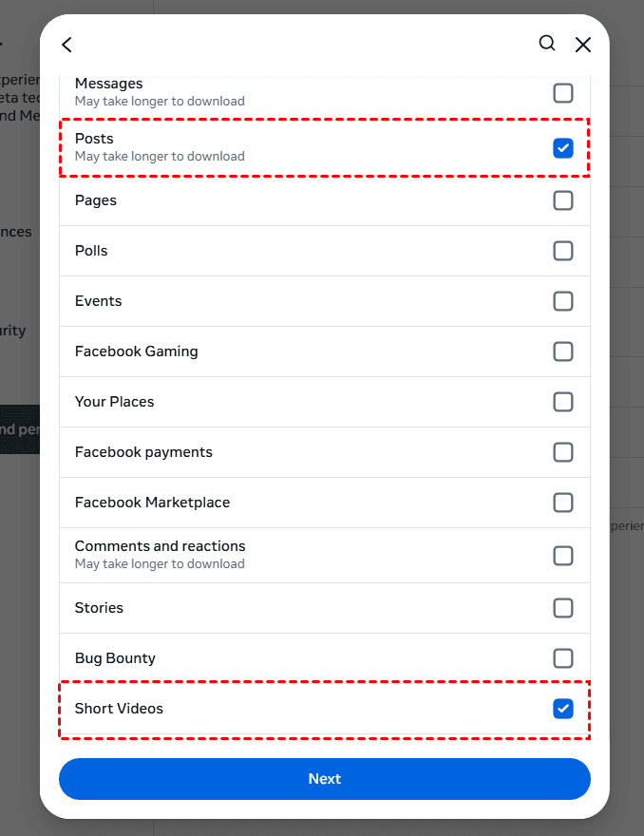The image size is (644, 836).
Task: Uncheck the Short Videos checkbox
Action: (x=563, y=709)
